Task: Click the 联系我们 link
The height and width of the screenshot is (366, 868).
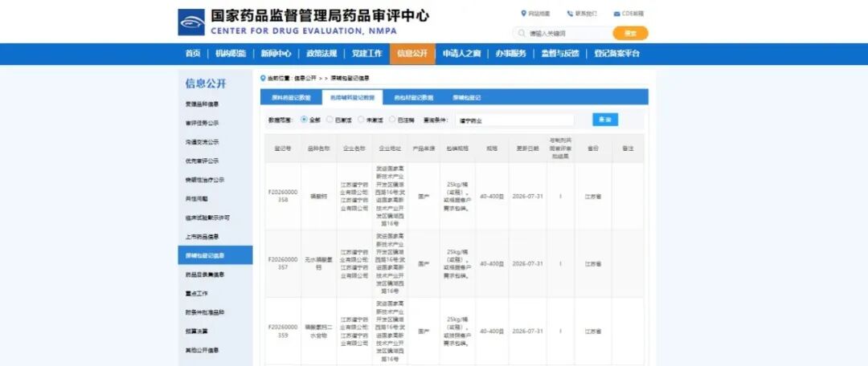Action: tap(586, 14)
